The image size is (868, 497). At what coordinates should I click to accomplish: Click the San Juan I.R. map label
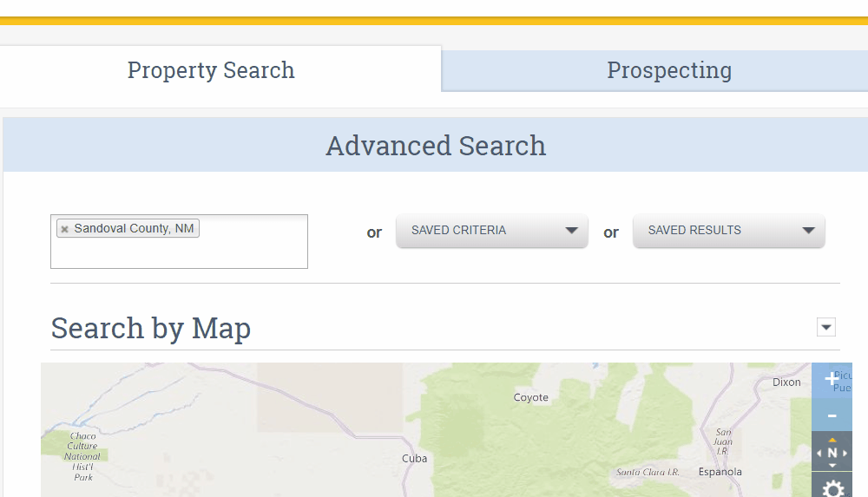723,441
